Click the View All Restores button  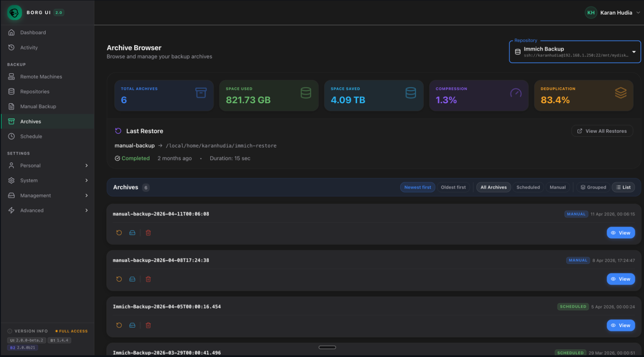coord(602,131)
